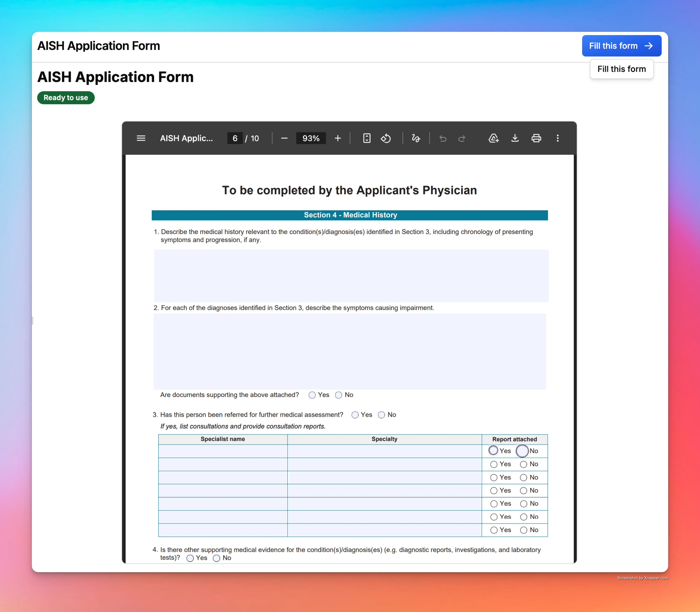Zoom in on the document

[x=338, y=138]
